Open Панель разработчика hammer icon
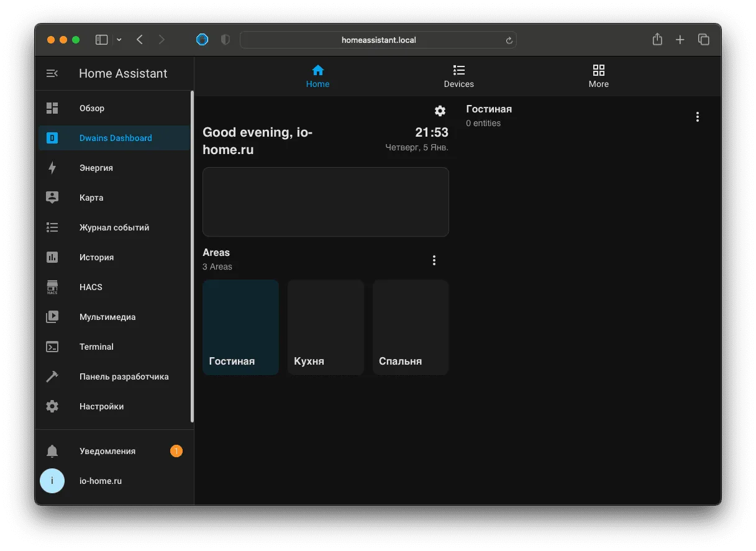This screenshot has width=756, height=551. pyautogui.click(x=52, y=376)
